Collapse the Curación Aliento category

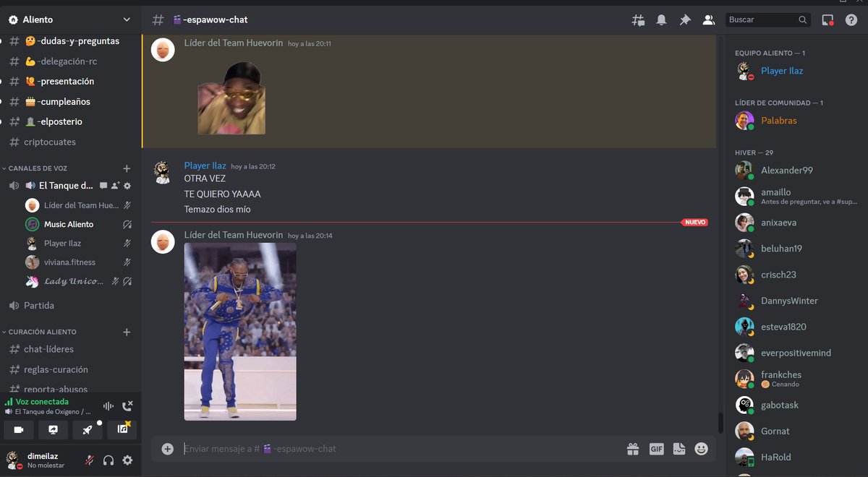[x=42, y=332]
